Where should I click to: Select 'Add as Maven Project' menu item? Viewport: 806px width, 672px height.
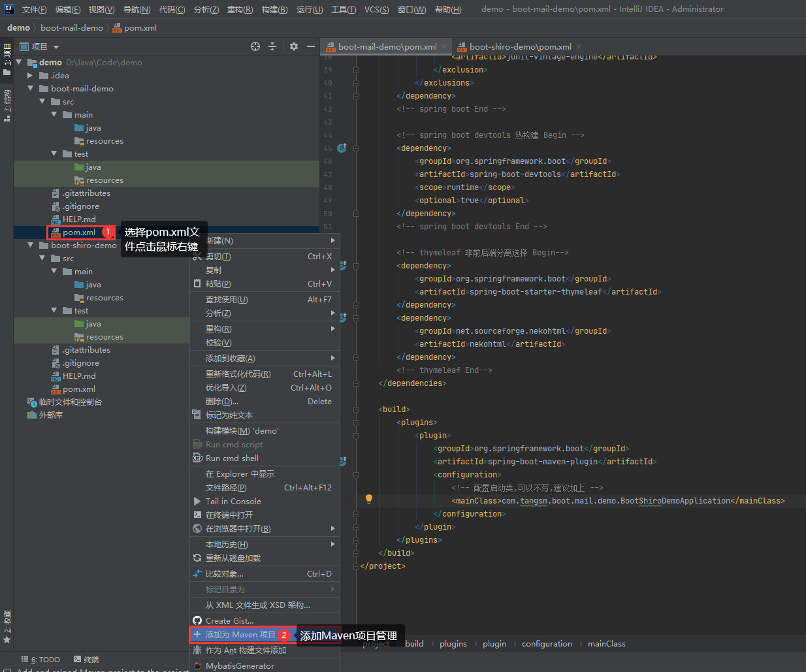pyautogui.click(x=240, y=635)
